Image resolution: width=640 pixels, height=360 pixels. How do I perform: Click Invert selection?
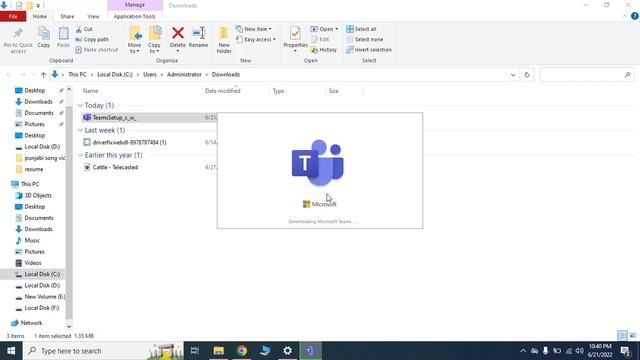coord(369,50)
